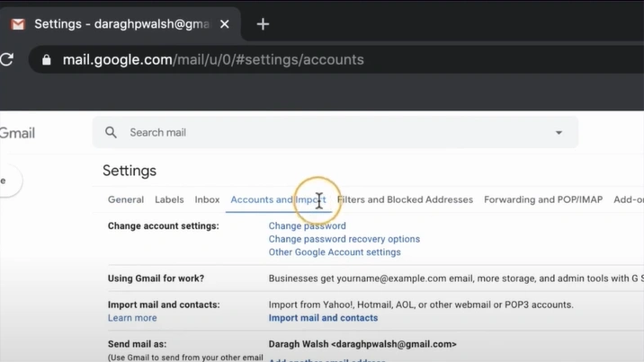This screenshot has width=644, height=362.
Task: Click the 'Change account settings:' label
Action: 164,225
